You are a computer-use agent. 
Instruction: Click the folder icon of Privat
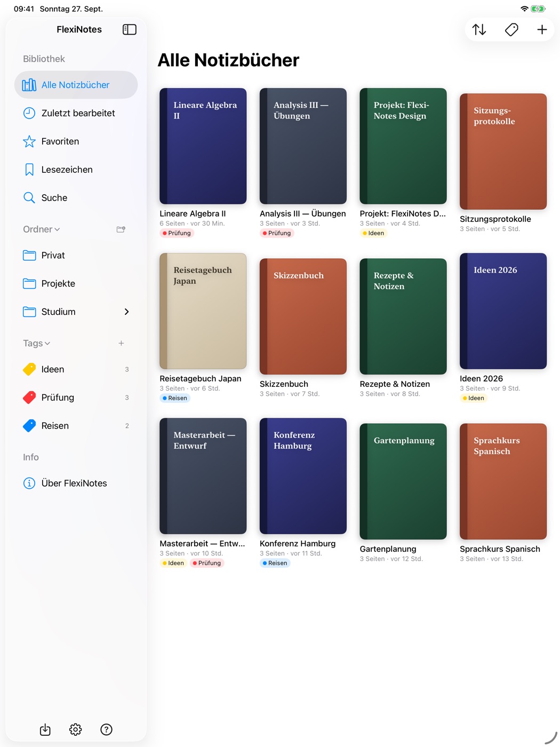(x=29, y=256)
